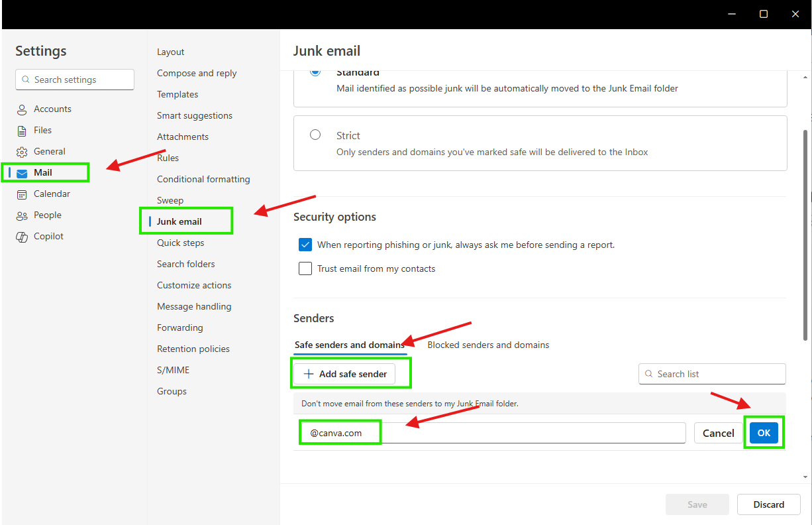Screen dimensions: 812x525
Task: Open Message handling settings
Action: pyautogui.click(x=194, y=306)
